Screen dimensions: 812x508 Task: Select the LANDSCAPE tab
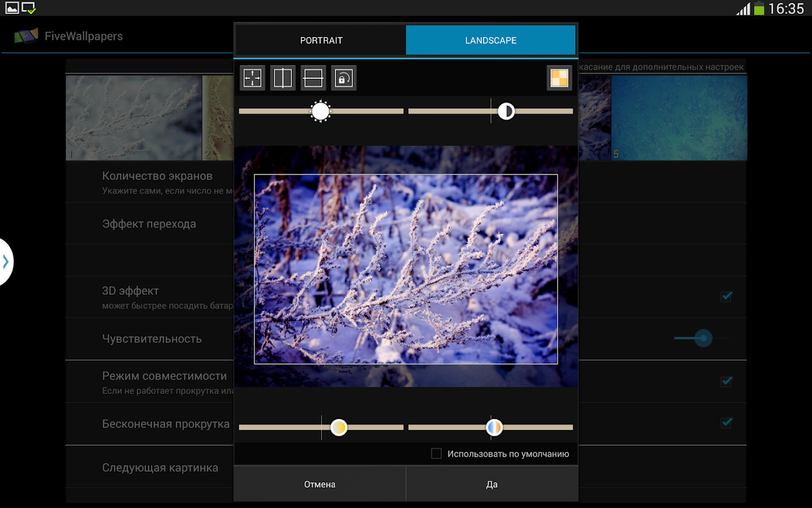[491, 41]
